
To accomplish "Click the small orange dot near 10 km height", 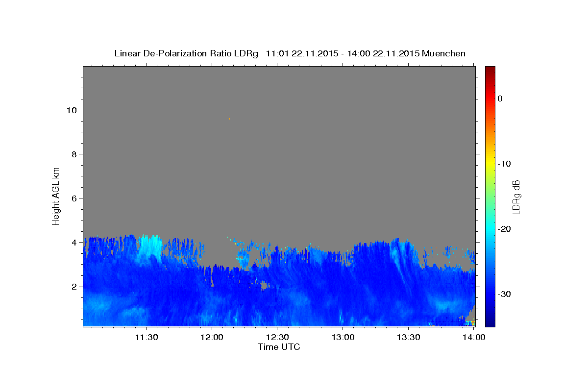I will point(229,119).
